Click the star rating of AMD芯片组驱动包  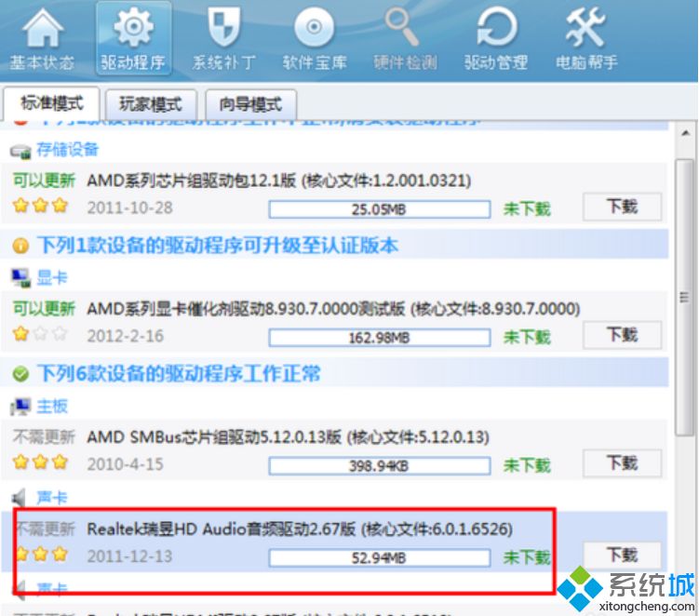tap(40, 206)
